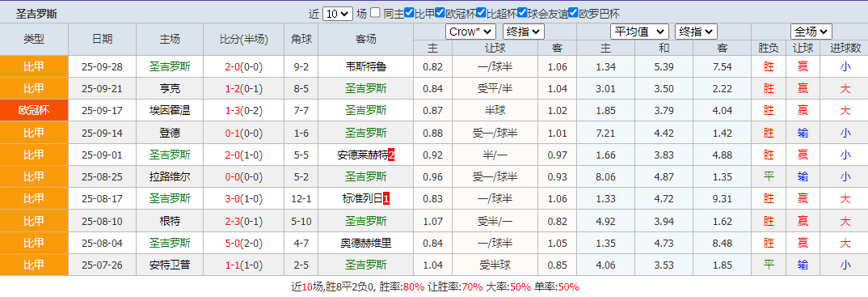Open the 终指 dropdown next to 平均值
The height and width of the screenshot is (297, 868).
click(x=697, y=32)
